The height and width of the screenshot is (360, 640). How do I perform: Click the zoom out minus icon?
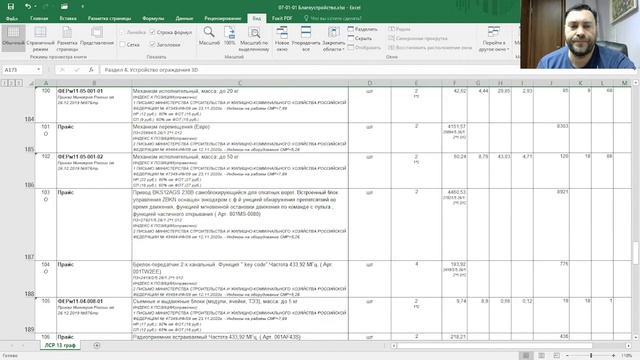[567, 356]
